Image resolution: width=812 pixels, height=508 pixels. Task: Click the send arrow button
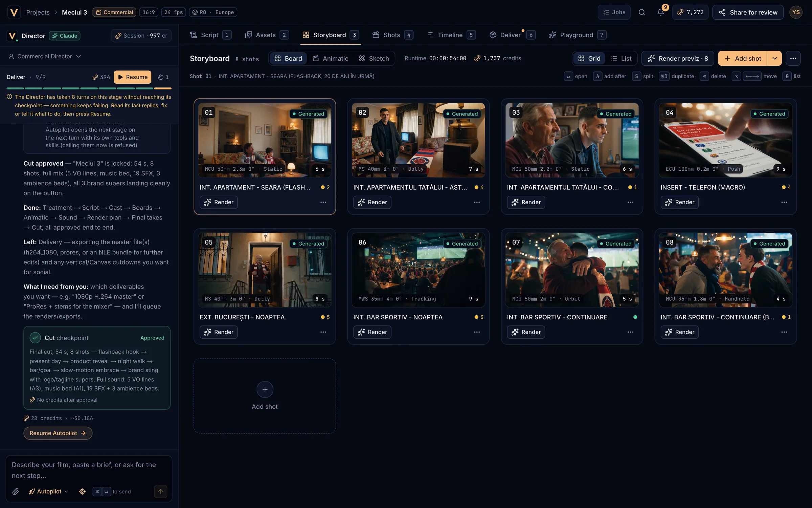[160, 491]
